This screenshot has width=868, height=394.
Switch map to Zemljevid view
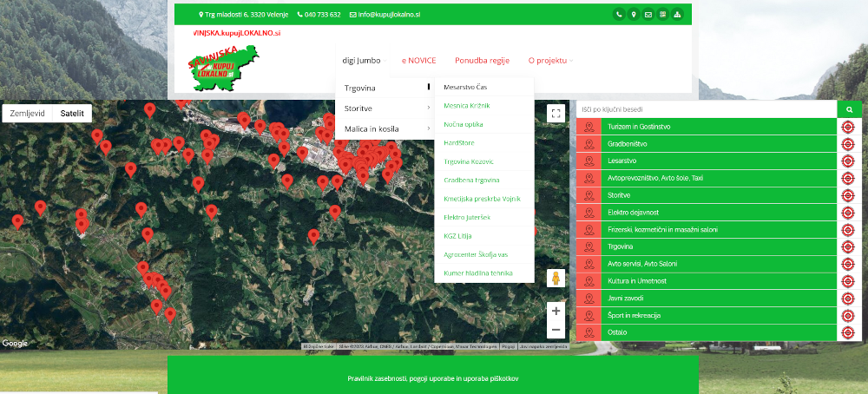28,114
